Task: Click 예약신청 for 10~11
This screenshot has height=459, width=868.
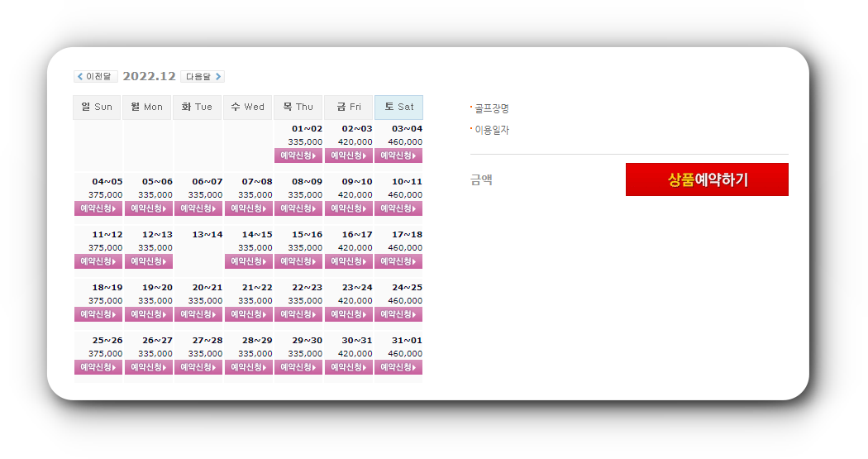Action: tap(398, 208)
